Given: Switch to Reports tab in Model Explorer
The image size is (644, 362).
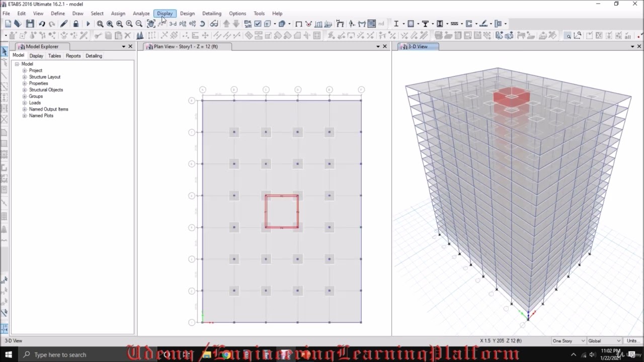Looking at the screenshot, I should pos(73,56).
